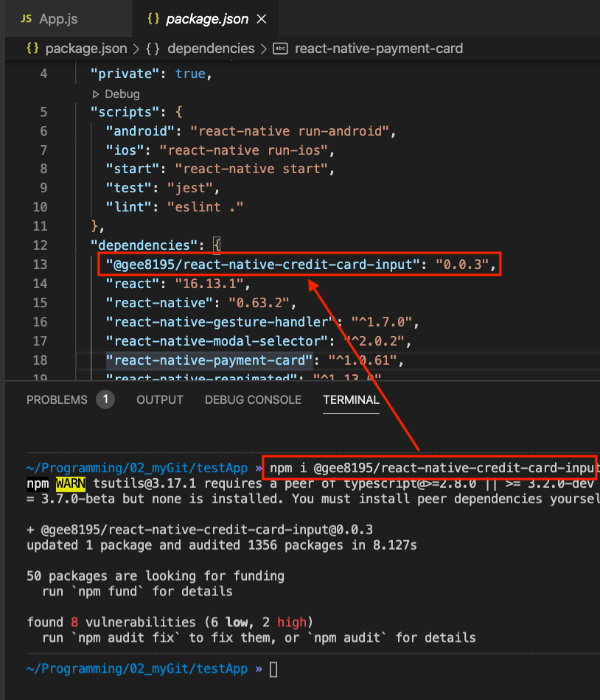Click the braces icon on package.json tab
600x700 pixels.
(x=153, y=18)
